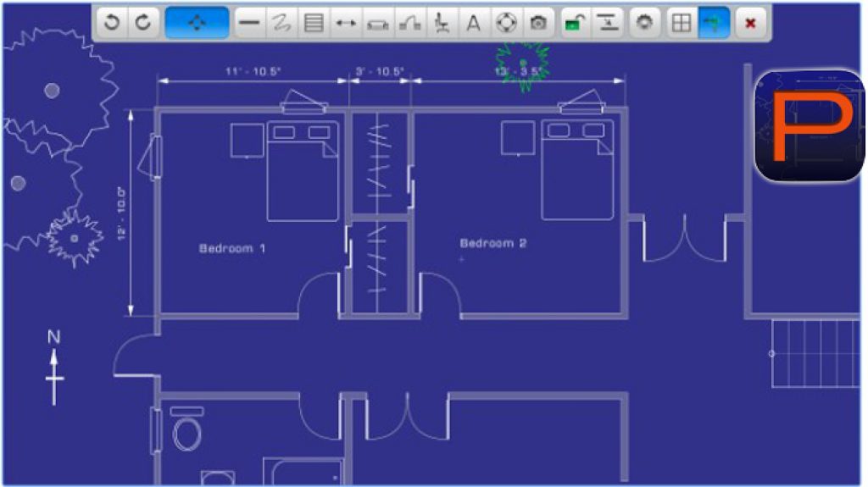Open the door and arch symbols tool
The height and width of the screenshot is (487, 868).
(x=410, y=23)
